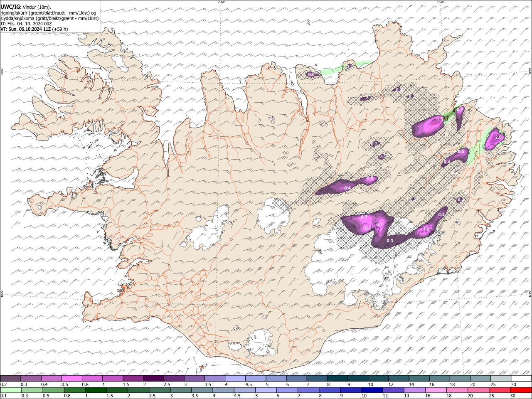Click the 'Vindur (10m)' header text
The height and width of the screenshot is (399, 532).
pyautogui.click(x=36, y=7)
